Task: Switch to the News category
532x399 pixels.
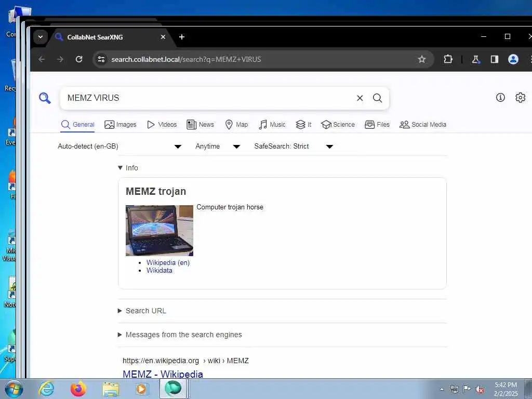Action: click(200, 125)
